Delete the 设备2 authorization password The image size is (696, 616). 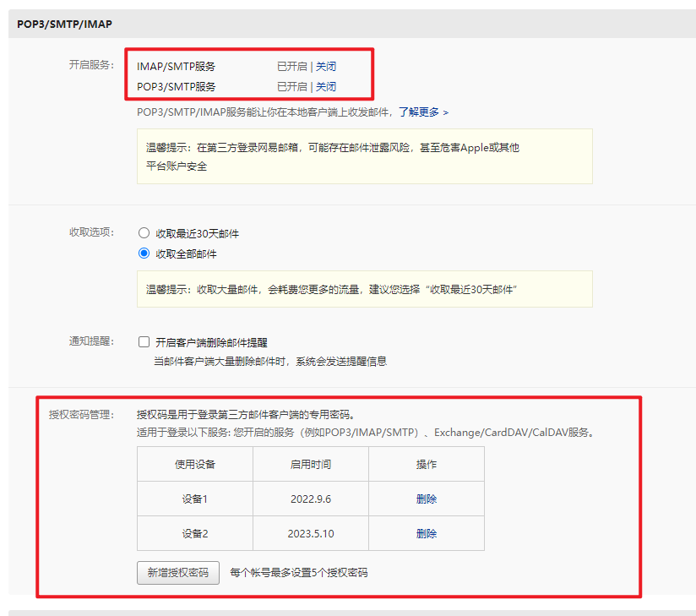[427, 534]
